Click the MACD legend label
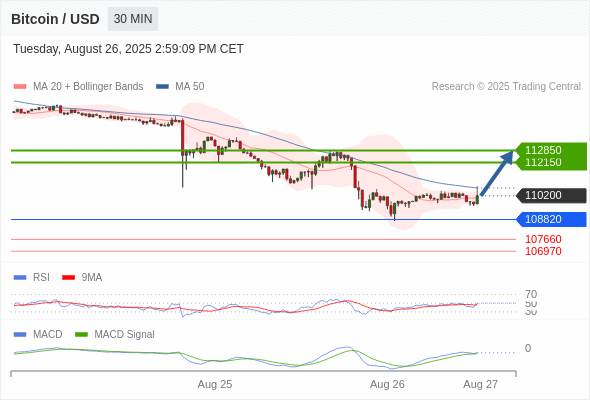This screenshot has width=590, height=400. (x=48, y=335)
